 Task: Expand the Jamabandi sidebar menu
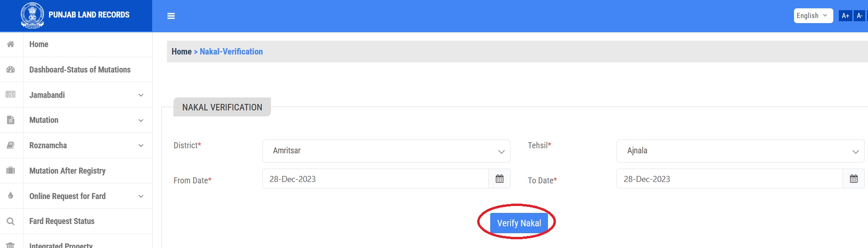86,95
